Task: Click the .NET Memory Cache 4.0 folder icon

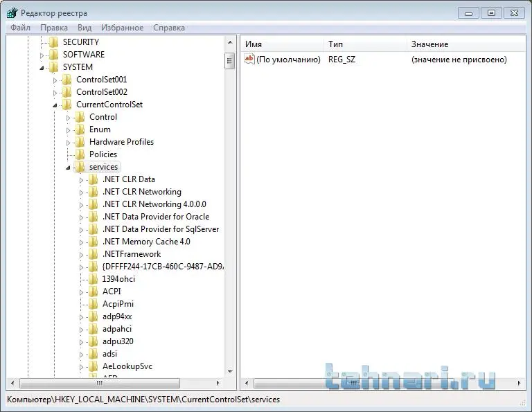Action: [94, 242]
